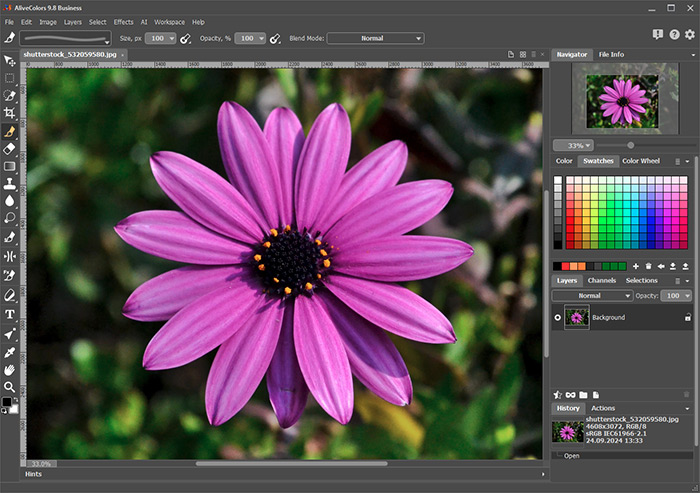Add layer style with the star icon
This screenshot has width=700, height=493.
pyautogui.click(x=558, y=395)
